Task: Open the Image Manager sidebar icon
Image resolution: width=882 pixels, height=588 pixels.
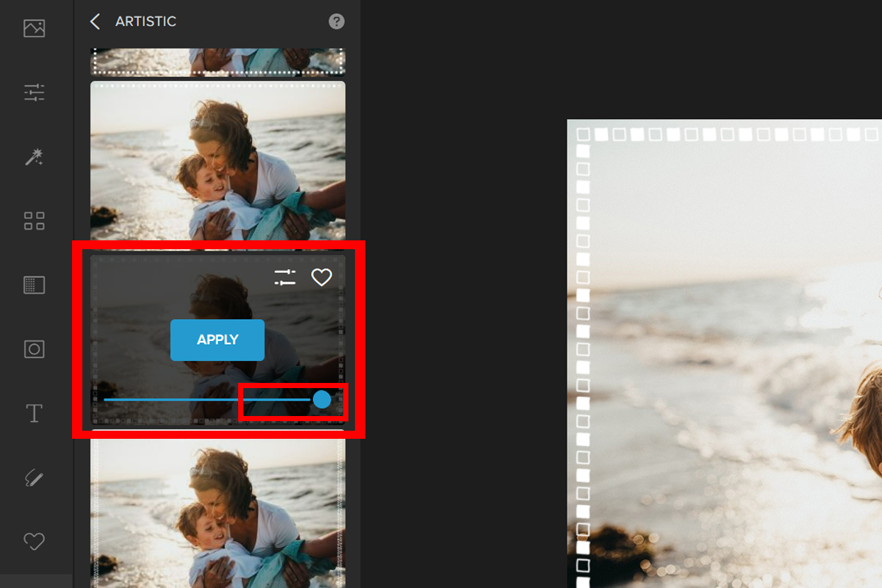Action: point(35,29)
